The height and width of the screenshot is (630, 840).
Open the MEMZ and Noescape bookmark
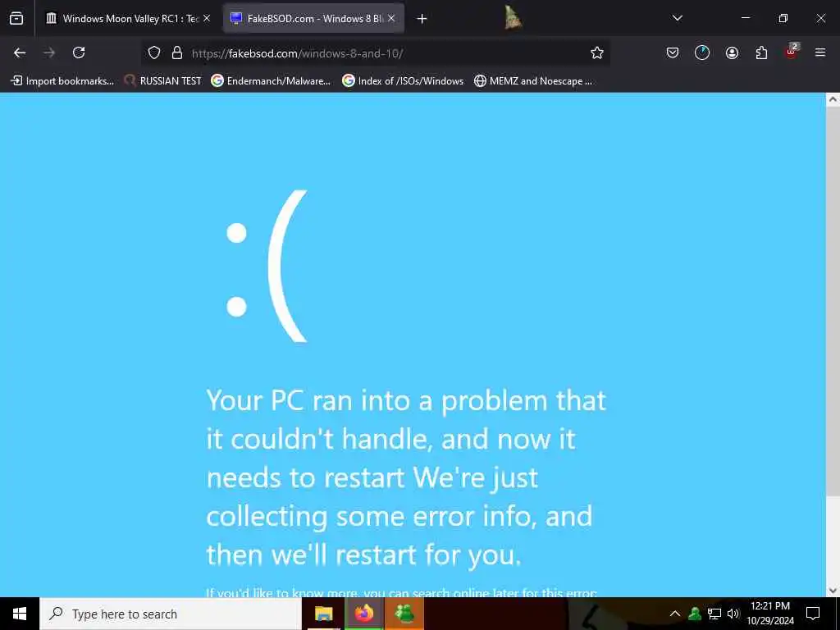(x=533, y=81)
